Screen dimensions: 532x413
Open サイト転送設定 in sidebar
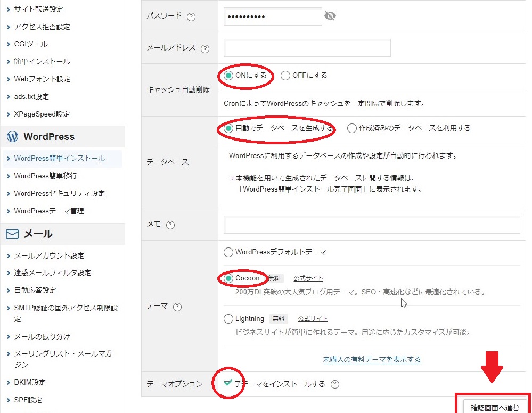[38, 9]
